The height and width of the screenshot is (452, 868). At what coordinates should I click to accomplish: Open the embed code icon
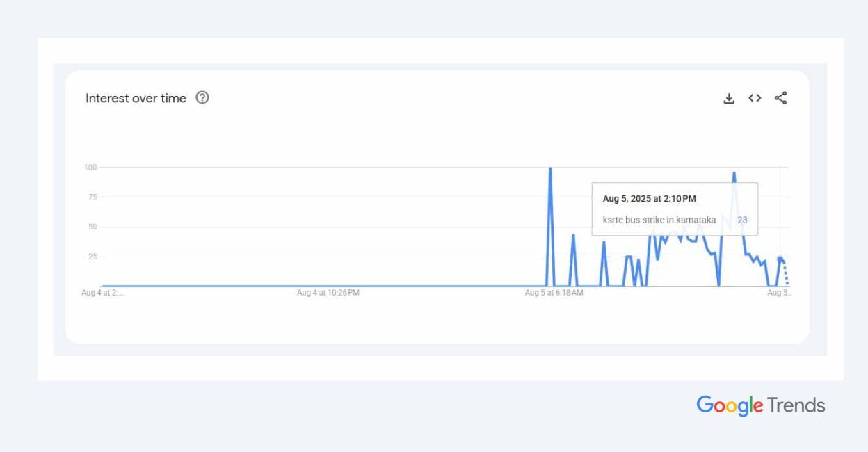click(755, 98)
